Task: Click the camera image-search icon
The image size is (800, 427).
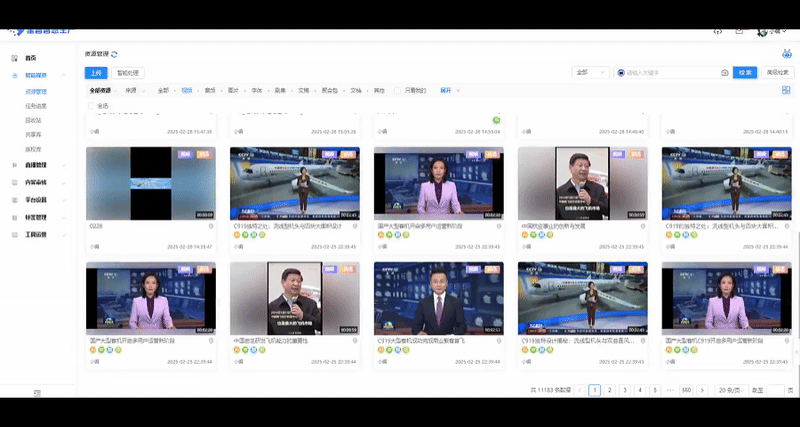Action: pos(724,73)
